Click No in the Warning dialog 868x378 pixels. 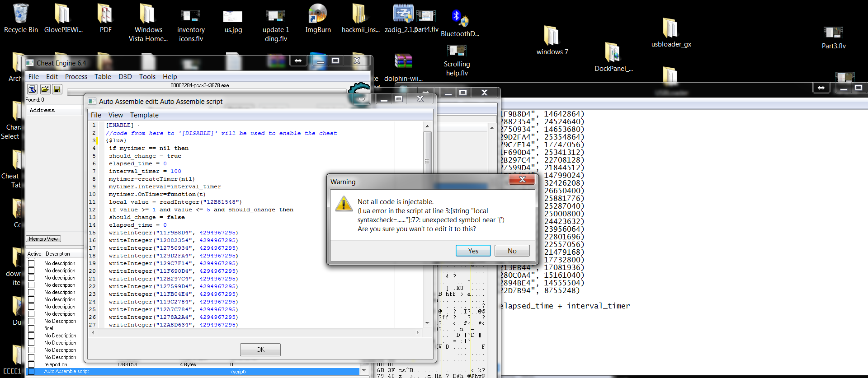[x=512, y=251]
